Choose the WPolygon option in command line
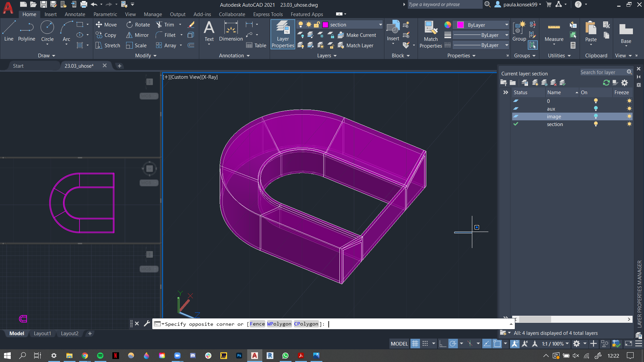644x362 pixels. [x=279, y=324]
